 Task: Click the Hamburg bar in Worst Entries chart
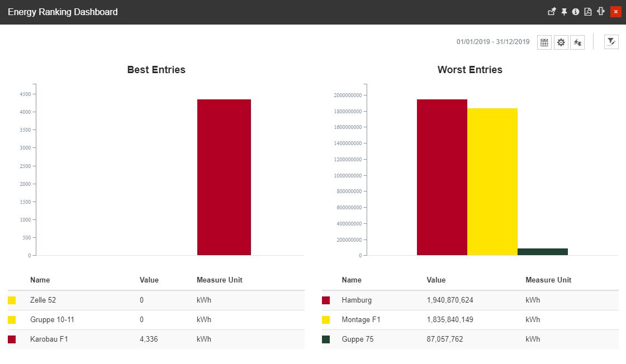[442, 179]
